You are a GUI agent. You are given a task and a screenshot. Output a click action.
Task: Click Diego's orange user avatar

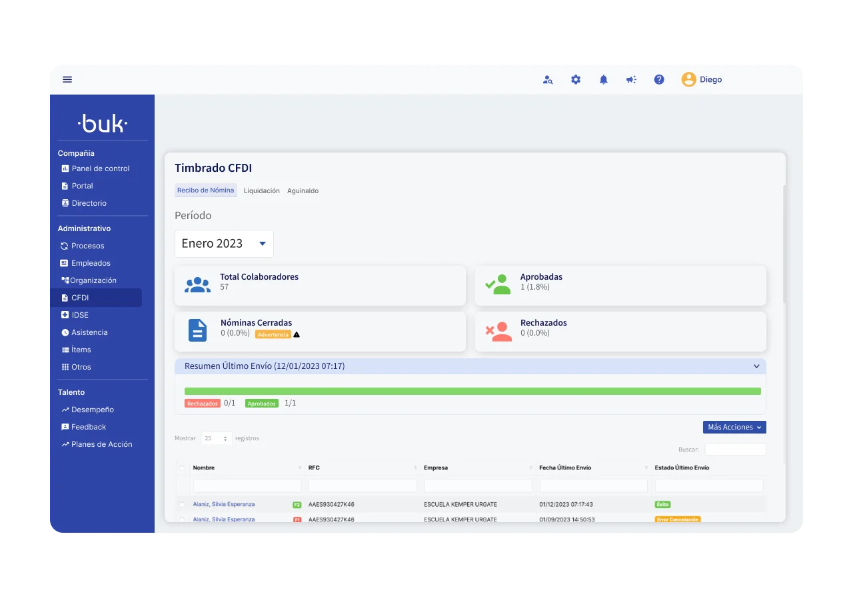pos(688,79)
